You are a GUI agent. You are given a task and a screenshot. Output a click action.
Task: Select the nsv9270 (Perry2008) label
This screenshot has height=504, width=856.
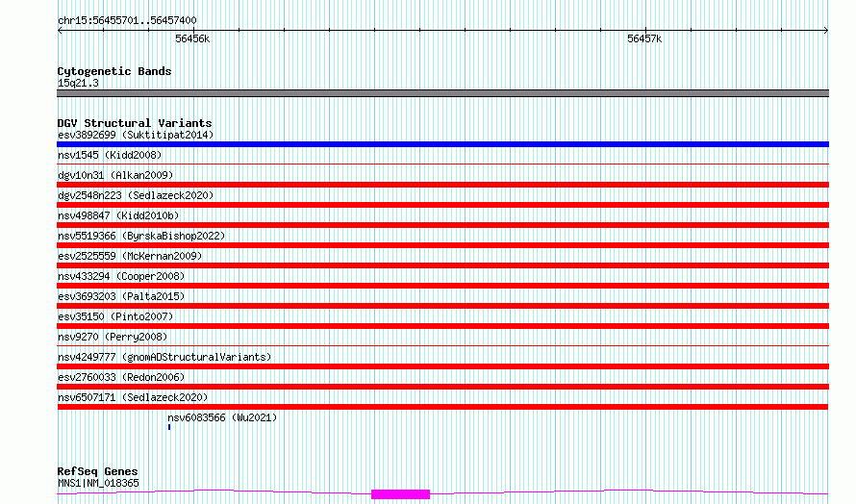pyautogui.click(x=113, y=337)
